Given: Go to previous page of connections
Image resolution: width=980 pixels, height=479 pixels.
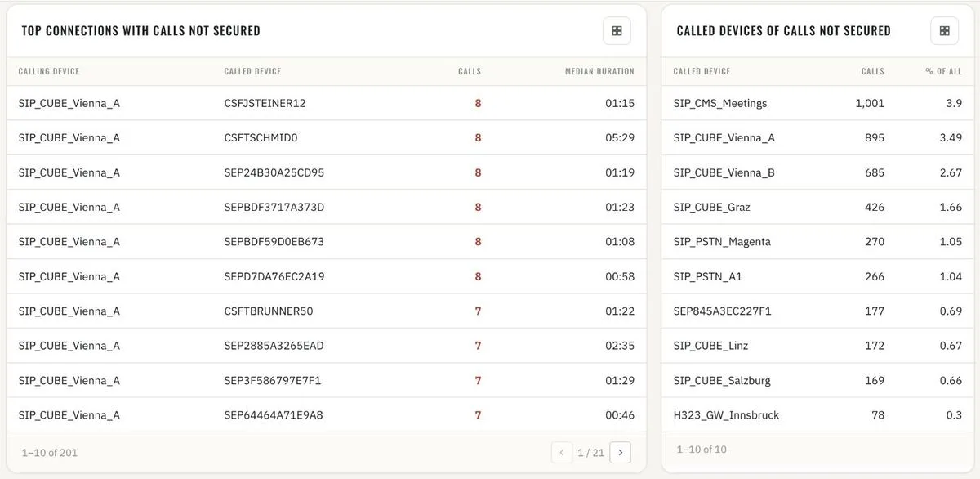Looking at the screenshot, I should (x=562, y=452).
